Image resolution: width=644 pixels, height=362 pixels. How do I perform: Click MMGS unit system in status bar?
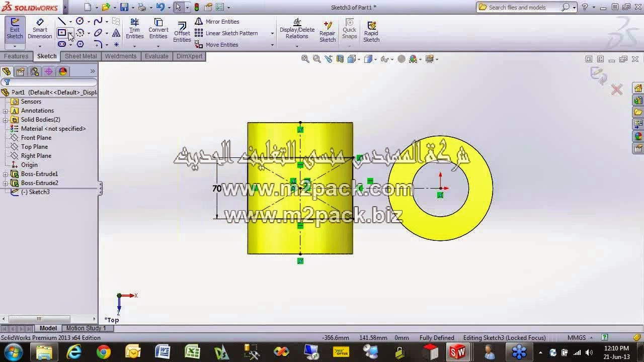(x=577, y=338)
